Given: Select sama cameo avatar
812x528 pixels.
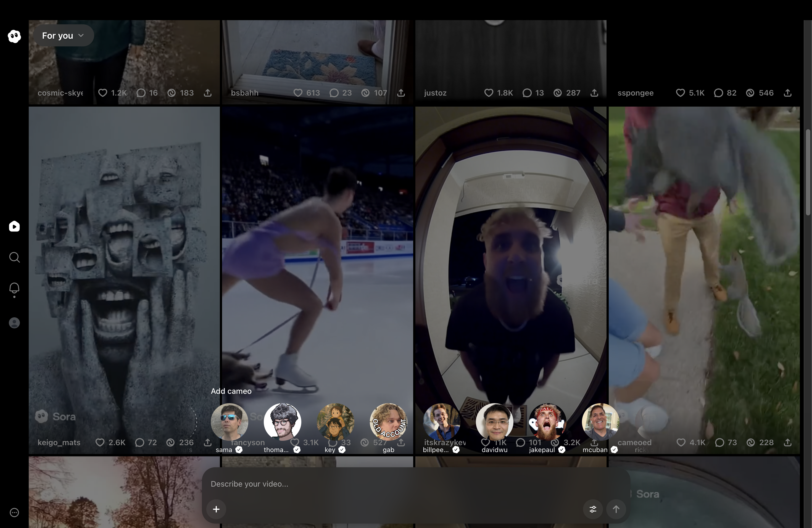Looking at the screenshot, I should (229, 422).
